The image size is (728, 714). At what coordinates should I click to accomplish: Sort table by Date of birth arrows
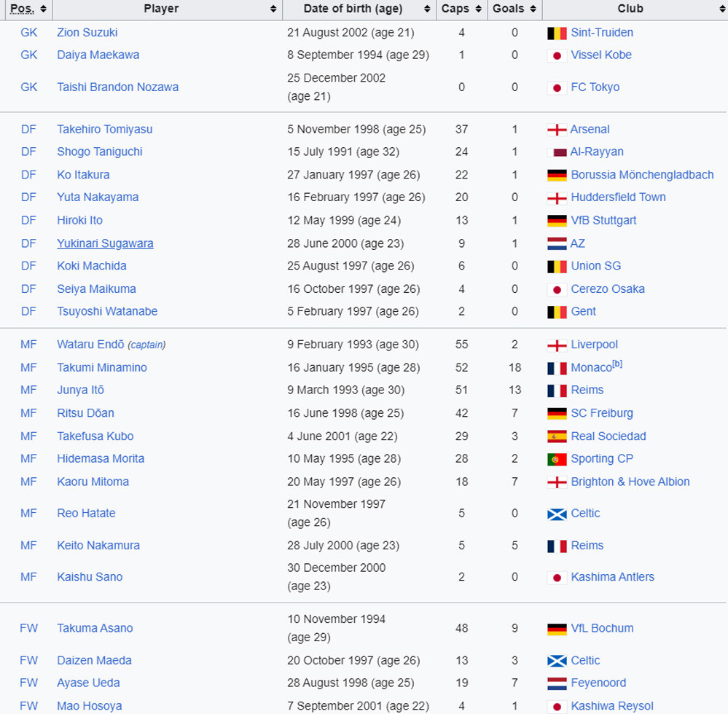[427, 9]
